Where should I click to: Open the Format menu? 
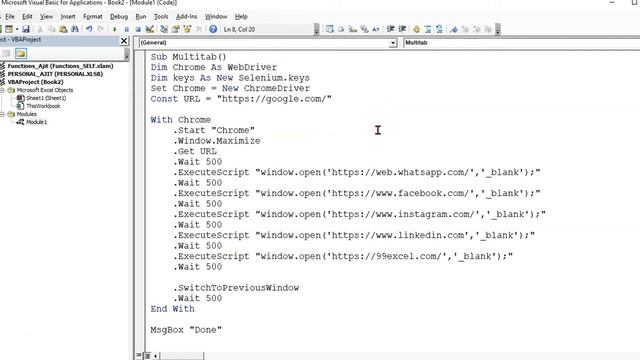click(x=93, y=17)
